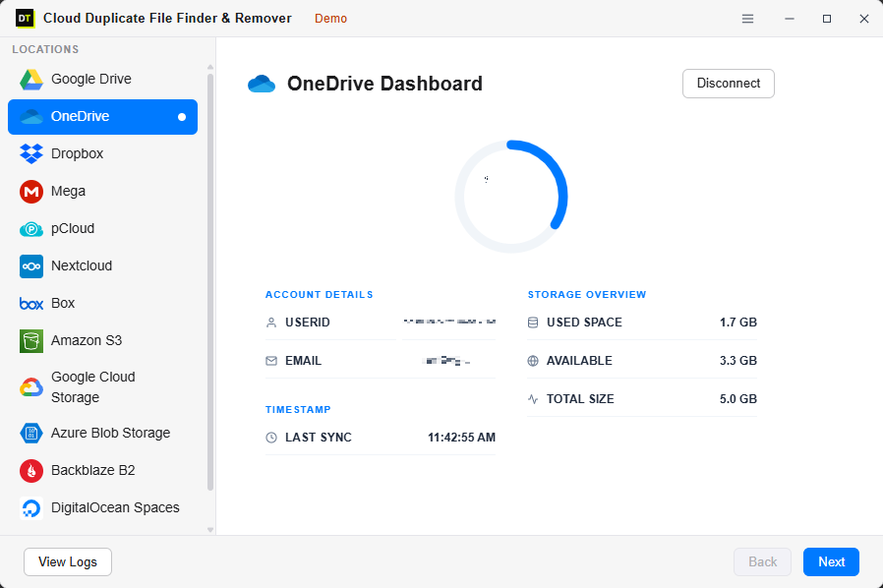The height and width of the screenshot is (588, 883).
Task: Click the TIMESTAMP heading
Action: pos(298,410)
